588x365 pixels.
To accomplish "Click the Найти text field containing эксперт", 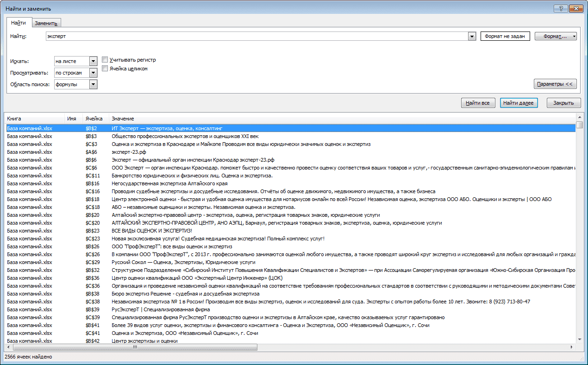I will pos(257,36).
